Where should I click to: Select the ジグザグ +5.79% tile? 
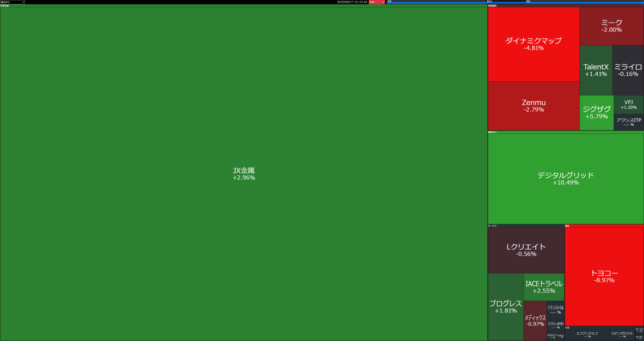pos(596,113)
